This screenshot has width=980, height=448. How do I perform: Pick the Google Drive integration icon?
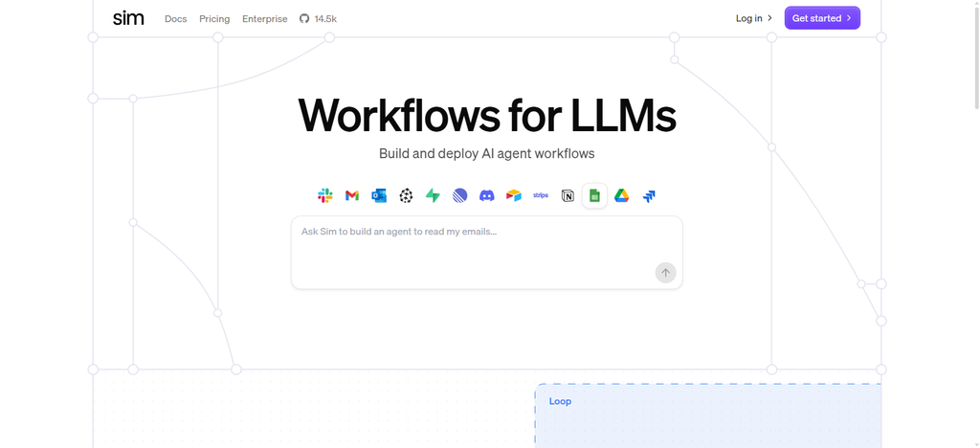pos(621,195)
